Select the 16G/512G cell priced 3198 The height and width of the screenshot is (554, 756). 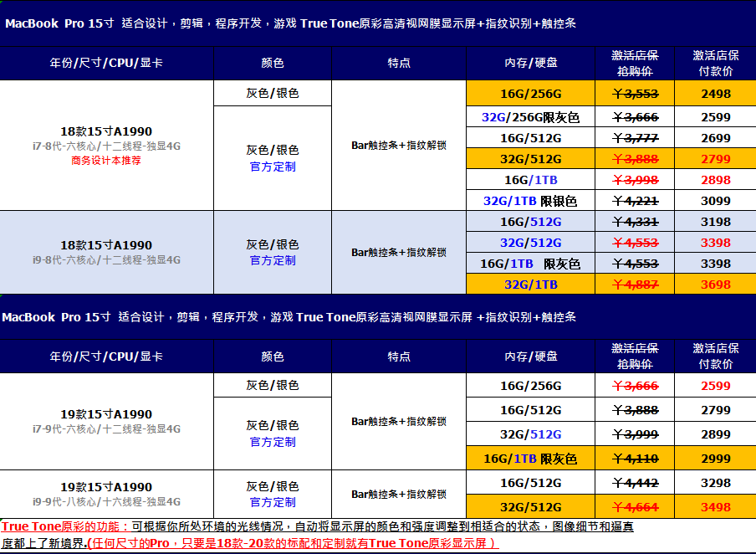[x=530, y=222]
